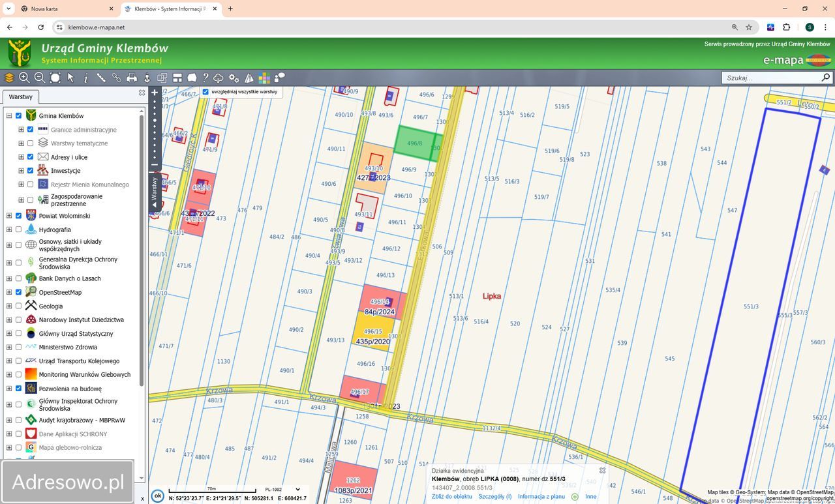Open the PL-1992 coordinate system dropdown
835x504 pixels.
[282, 489]
